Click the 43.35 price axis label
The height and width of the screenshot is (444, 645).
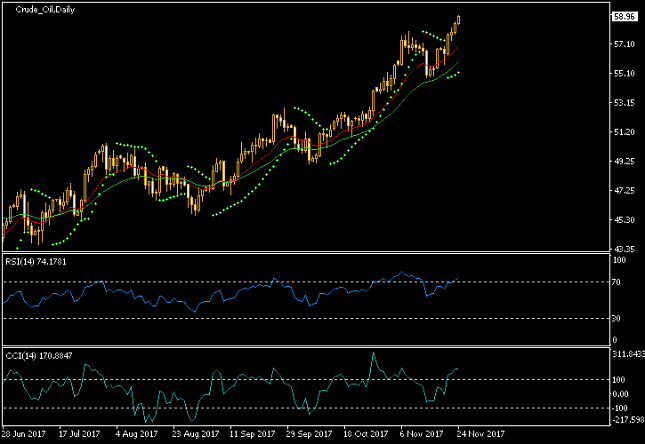(x=624, y=249)
